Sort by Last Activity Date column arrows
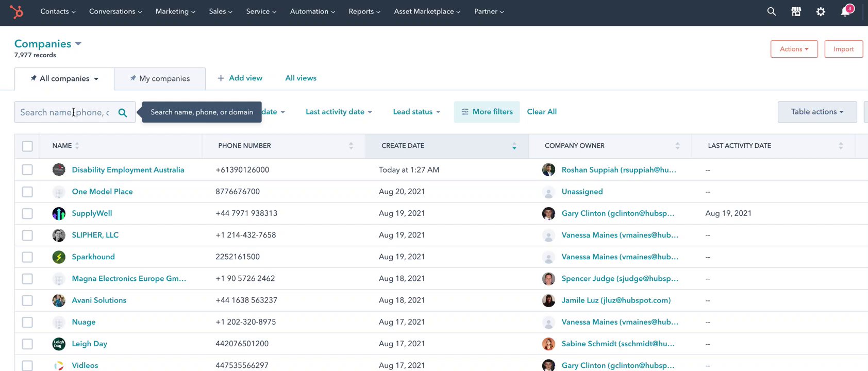The width and height of the screenshot is (868, 371). tap(841, 146)
